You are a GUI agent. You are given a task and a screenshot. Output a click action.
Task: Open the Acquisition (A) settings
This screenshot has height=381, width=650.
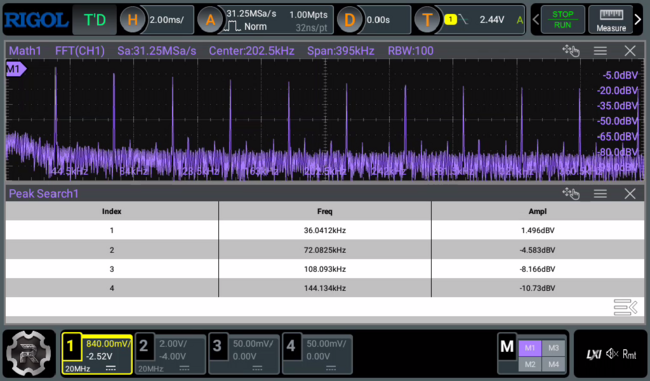210,19
